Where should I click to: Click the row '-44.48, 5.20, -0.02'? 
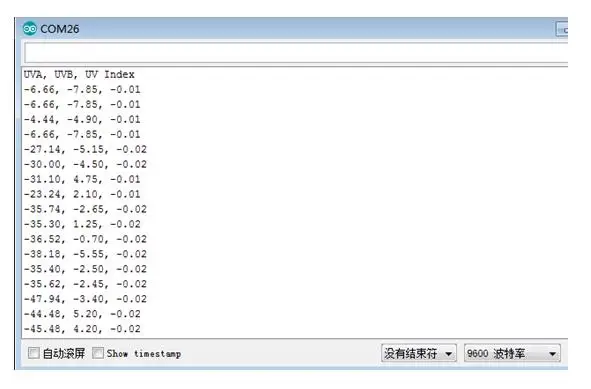82,314
